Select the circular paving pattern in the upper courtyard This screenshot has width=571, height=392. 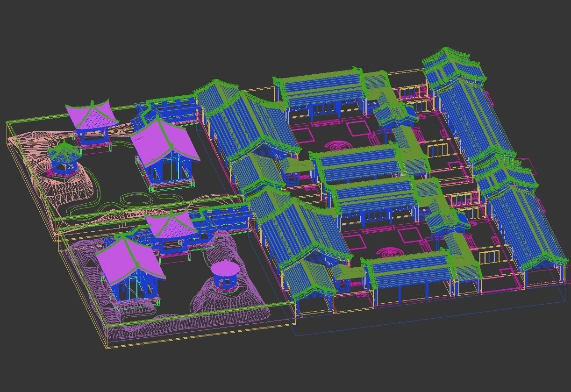click(x=339, y=146)
